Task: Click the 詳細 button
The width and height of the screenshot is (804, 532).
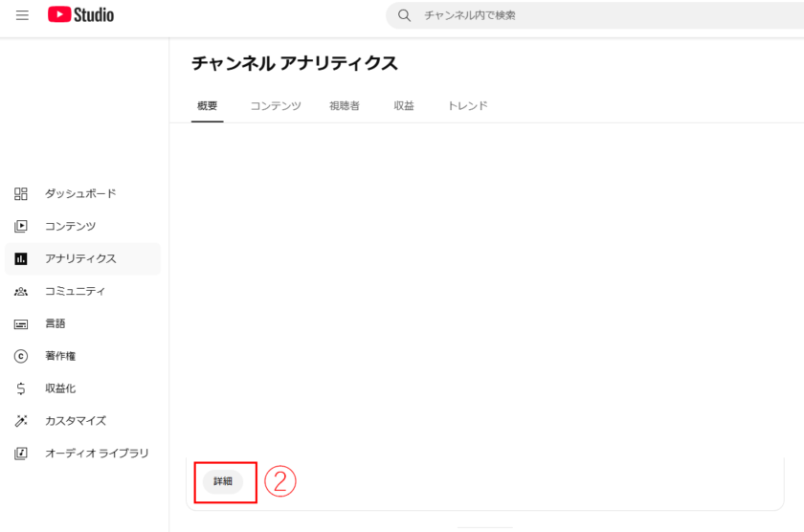Action: (x=223, y=481)
